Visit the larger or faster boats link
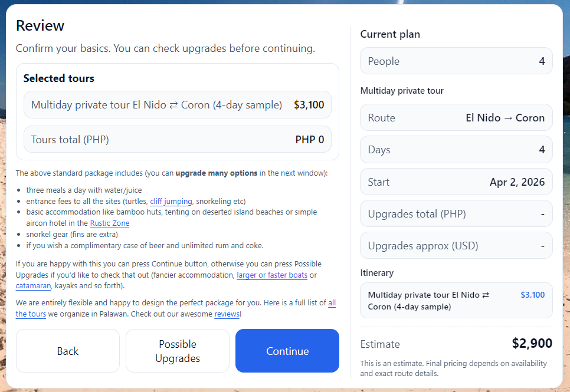Screen dimensions: 570x392 271,275
